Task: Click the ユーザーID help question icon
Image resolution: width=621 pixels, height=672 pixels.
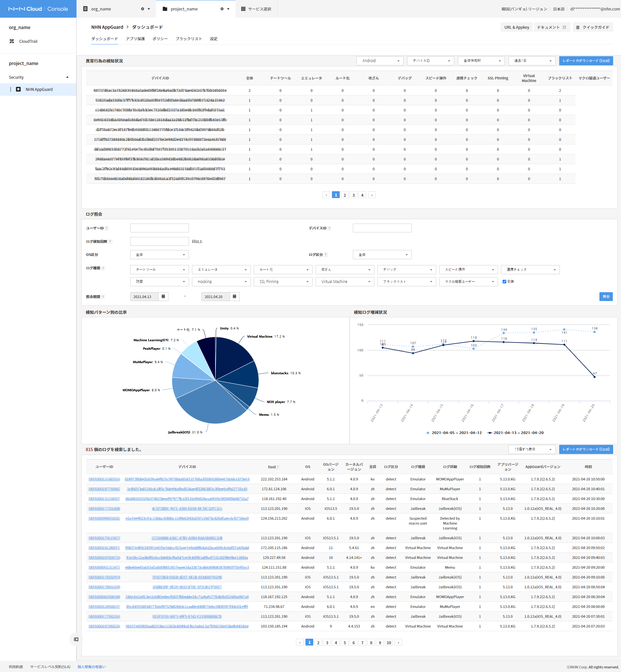Action: [107, 228]
